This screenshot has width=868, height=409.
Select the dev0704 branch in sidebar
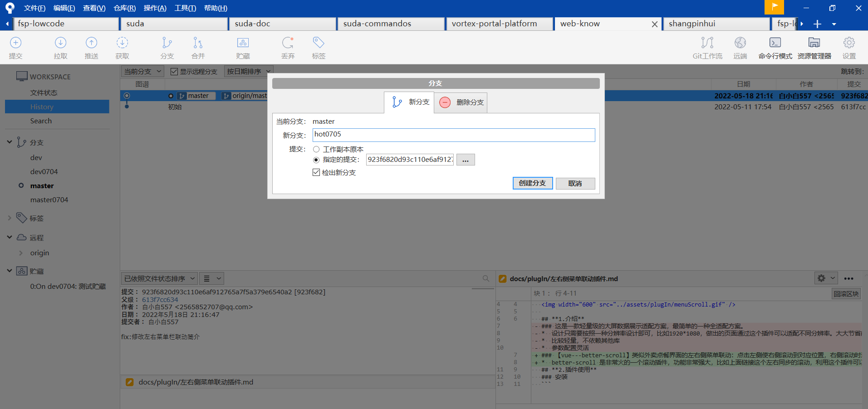[x=44, y=171]
